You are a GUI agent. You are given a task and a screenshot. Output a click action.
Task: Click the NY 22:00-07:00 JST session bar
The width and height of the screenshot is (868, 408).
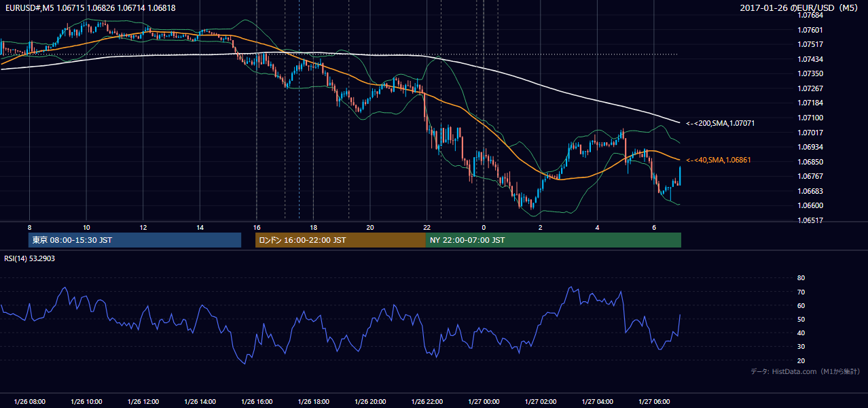tap(554, 240)
